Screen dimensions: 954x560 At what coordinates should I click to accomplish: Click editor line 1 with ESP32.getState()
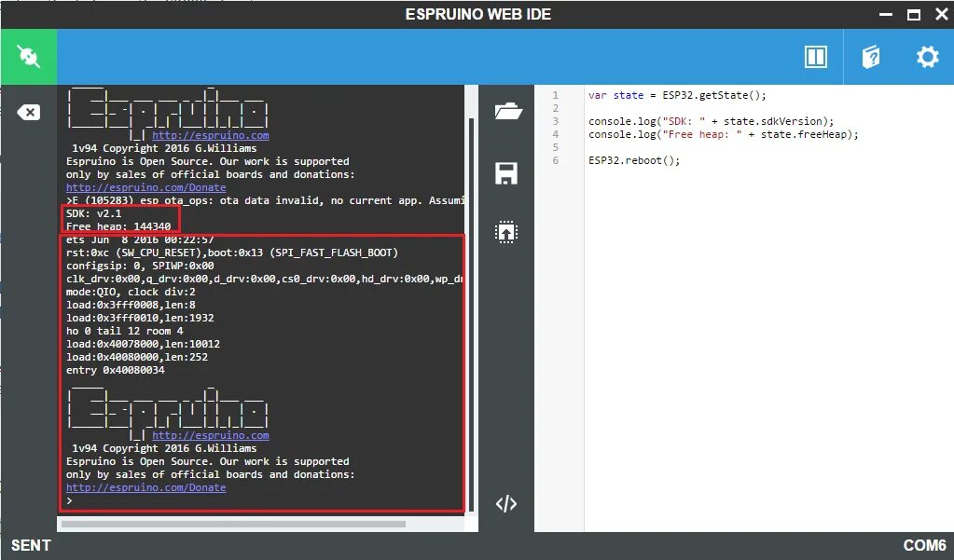pos(677,95)
